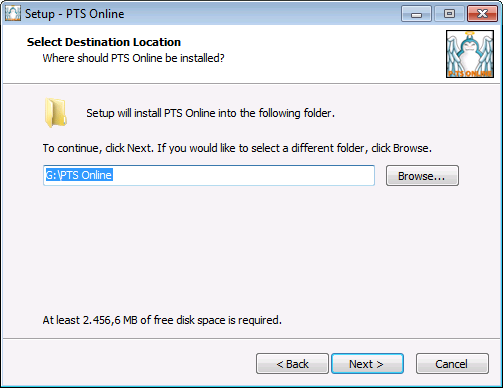Minimize the Setup window
Image resolution: width=503 pixels, height=388 pixels.
416,14
